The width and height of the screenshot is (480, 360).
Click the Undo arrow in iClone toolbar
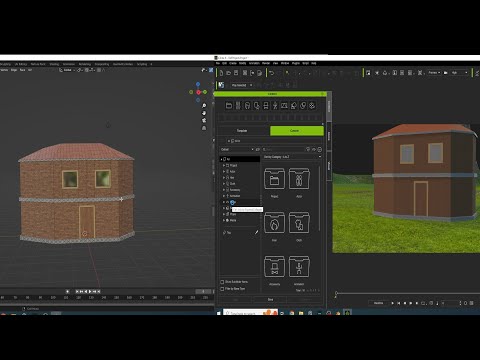click(x=272, y=73)
